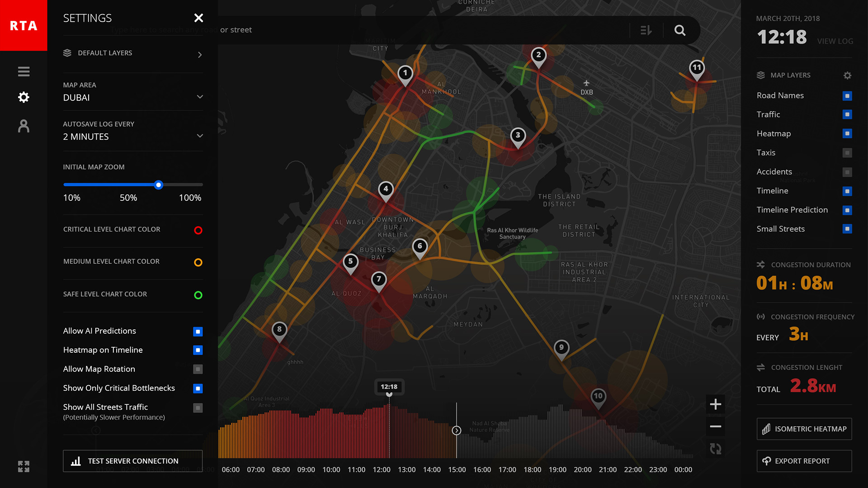Screen dimensions: 868x488
Task: Jump to 18:00 on the timeline
Action: (533, 469)
